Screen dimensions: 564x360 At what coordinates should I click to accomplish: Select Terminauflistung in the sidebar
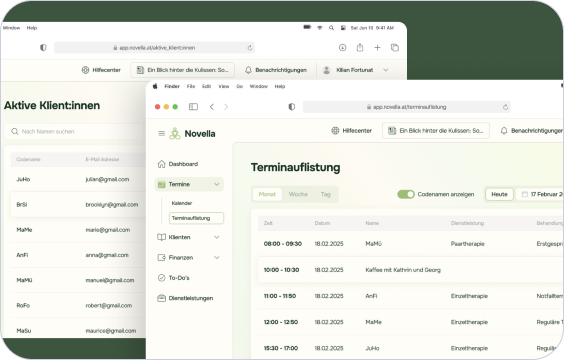coord(196,218)
